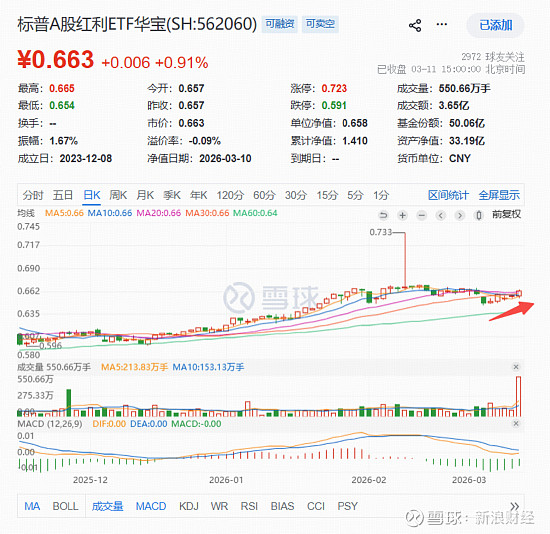Click the MA60:0.64 legend label
The image size is (550, 534).
click(x=255, y=213)
